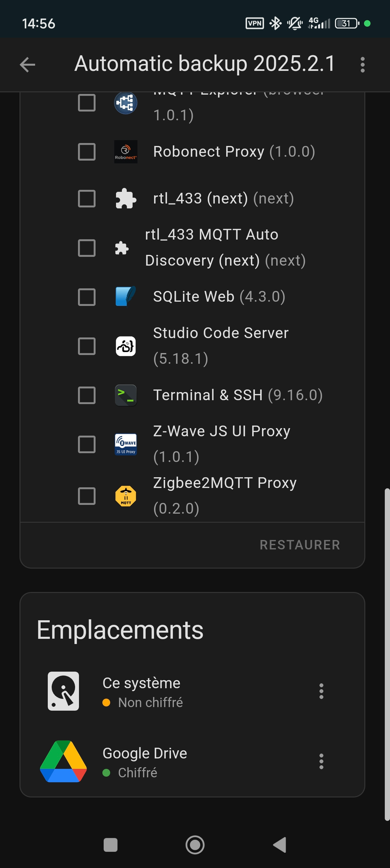Click the Zigbee2MQTT Proxy bee icon
The image size is (390, 868).
coord(126,496)
